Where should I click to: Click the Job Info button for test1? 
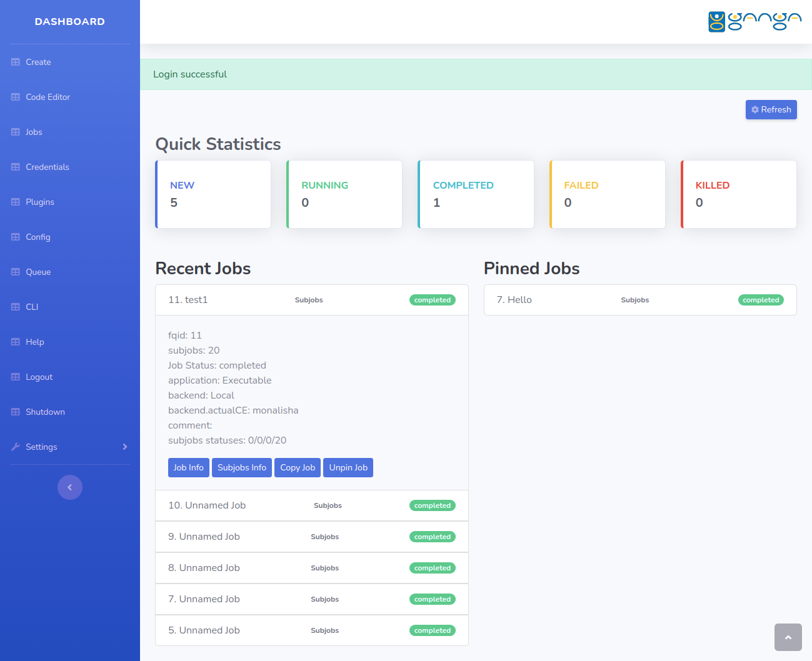pyautogui.click(x=188, y=467)
